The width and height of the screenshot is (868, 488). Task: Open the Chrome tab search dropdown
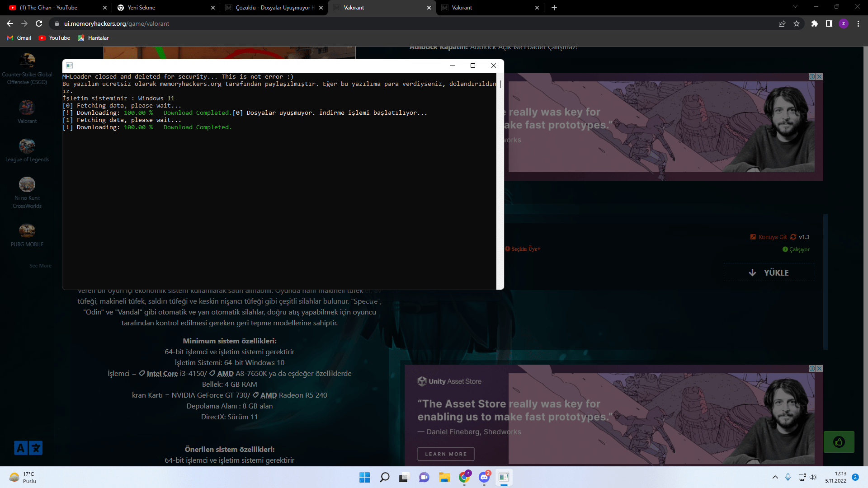[795, 7]
